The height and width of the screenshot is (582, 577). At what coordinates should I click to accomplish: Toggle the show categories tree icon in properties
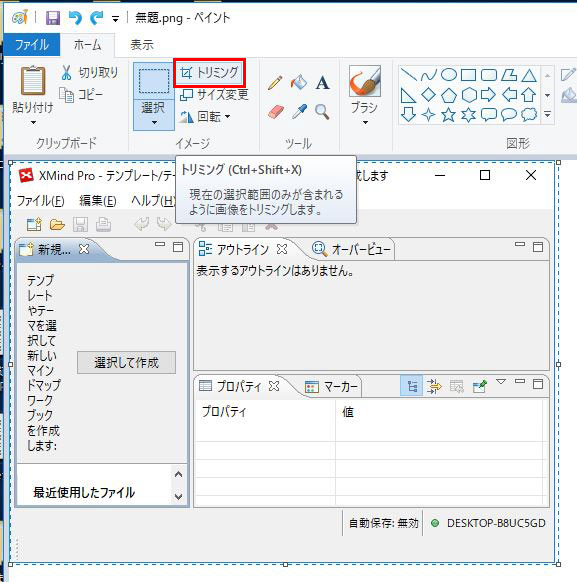[412, 386]
